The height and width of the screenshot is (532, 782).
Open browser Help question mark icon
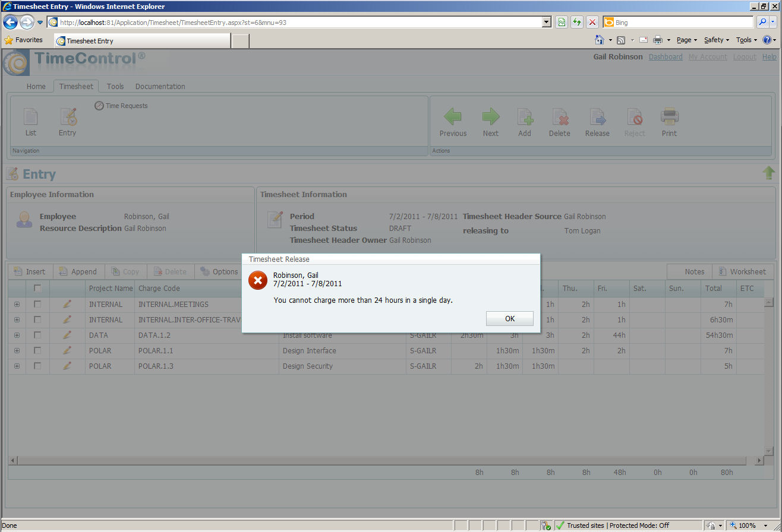tap(766, 40)
